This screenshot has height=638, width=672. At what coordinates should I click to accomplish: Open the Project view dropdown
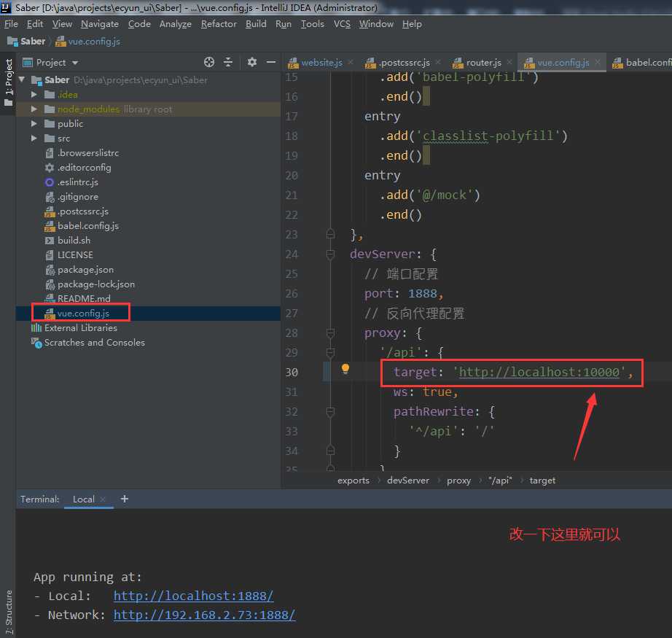75,63
